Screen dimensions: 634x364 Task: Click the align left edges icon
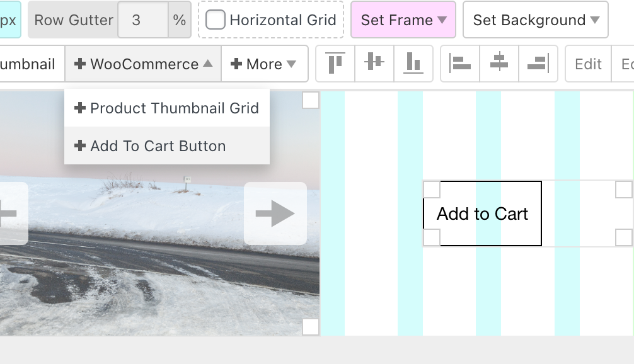coord(460,64)
